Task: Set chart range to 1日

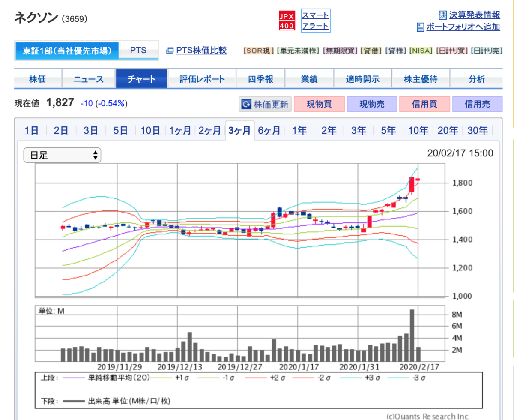Action: point(32,131)
